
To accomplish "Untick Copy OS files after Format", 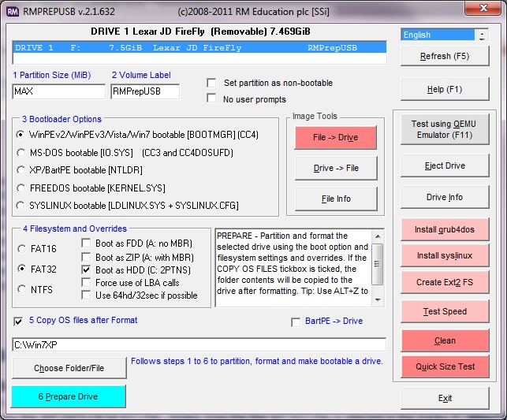I will 18,322.
